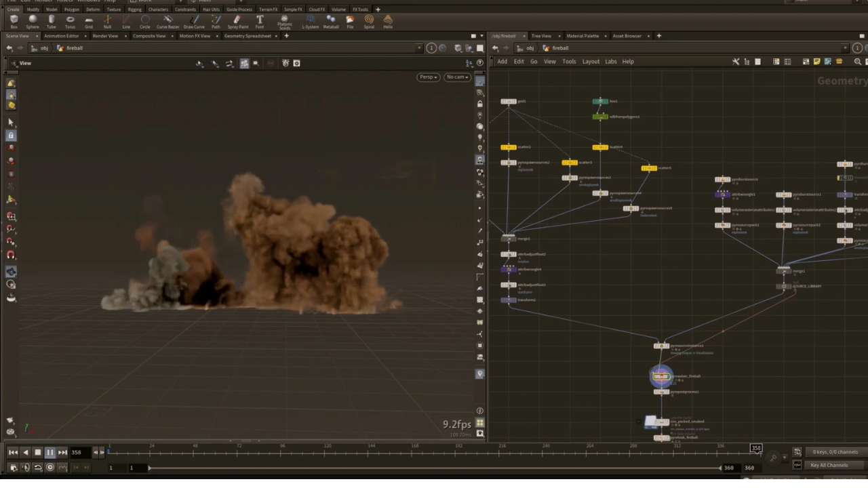Viewport: 868px width, 488px height.
Task: Toggle real-time playback button
Action: click(x=50, y=468)
